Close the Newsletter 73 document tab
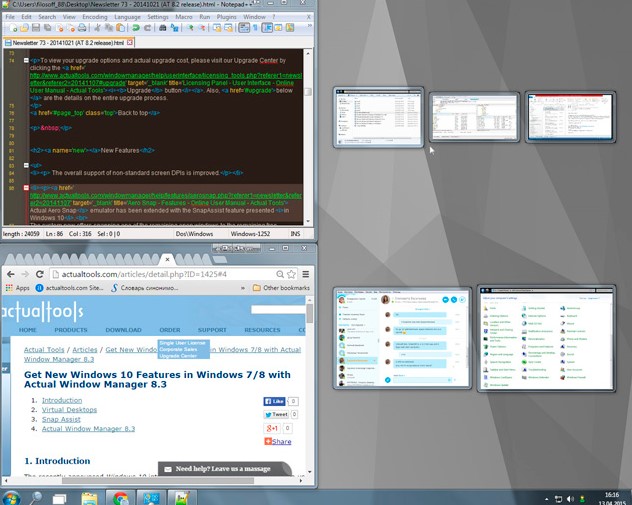Image resolution: width=632 pixels, height=505 pixels. click(129, 43)
